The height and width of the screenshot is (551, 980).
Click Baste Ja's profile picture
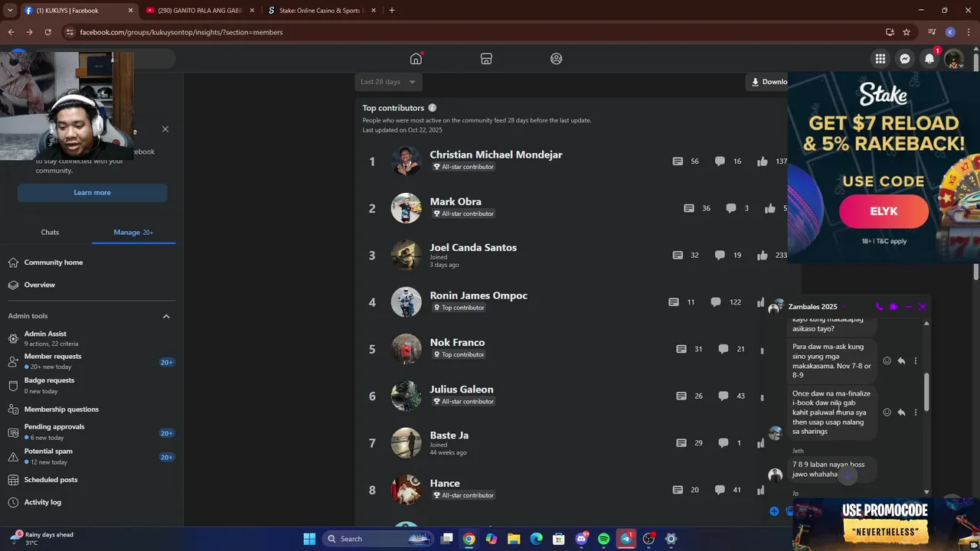406,442
